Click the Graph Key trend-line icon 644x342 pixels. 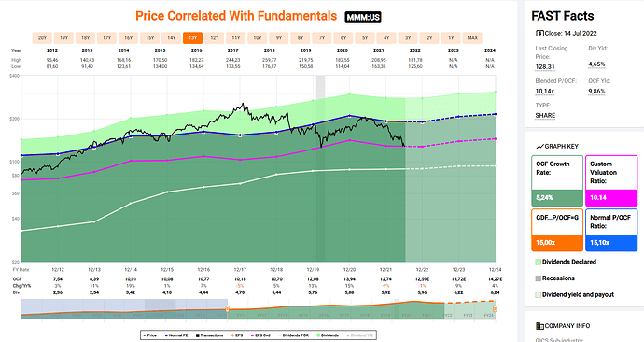[x=539, y=147]
